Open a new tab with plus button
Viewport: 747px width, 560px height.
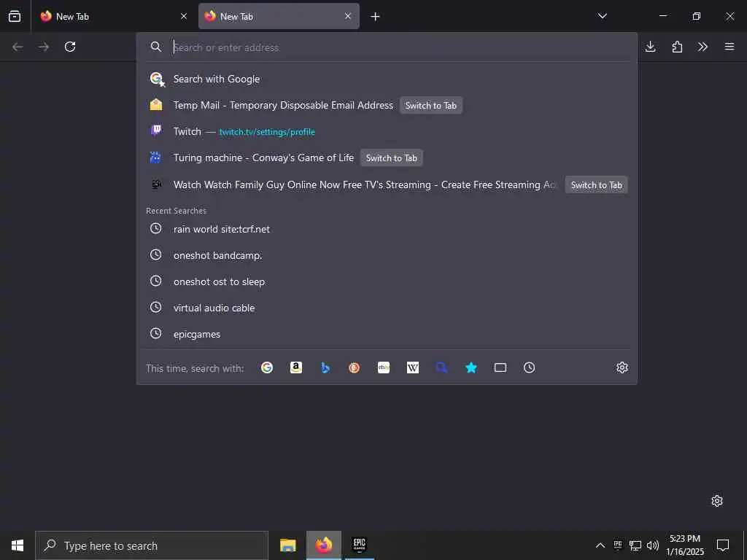click(x=376, y=17)
